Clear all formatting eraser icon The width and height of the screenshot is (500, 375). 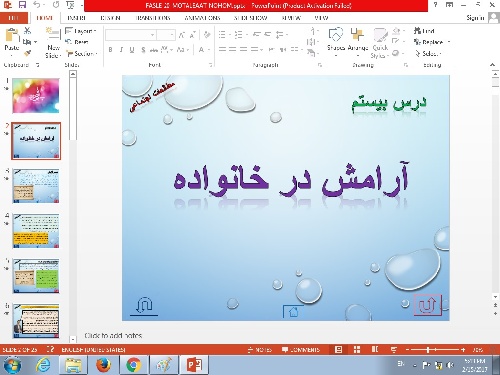[207, 35]
